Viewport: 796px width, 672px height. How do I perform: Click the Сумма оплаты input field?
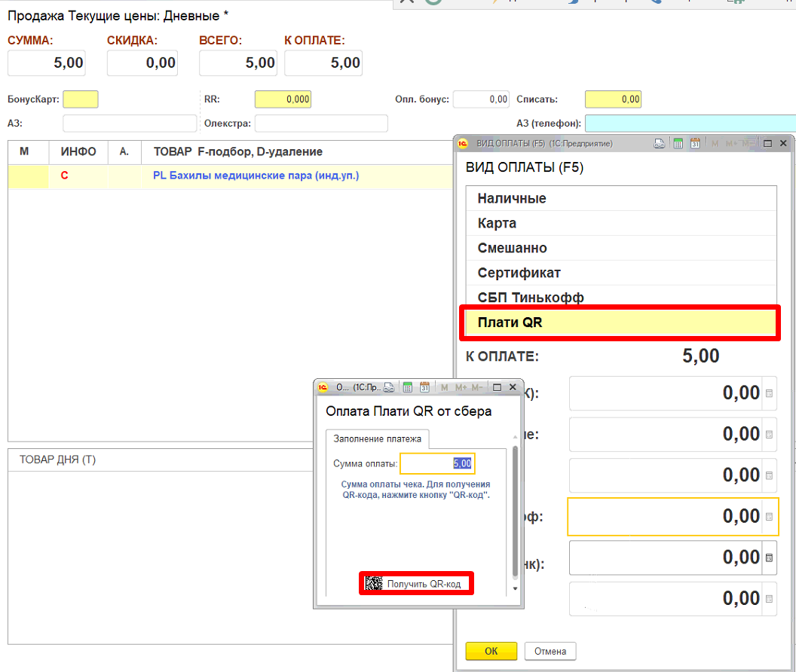click(x=437, y=463)
